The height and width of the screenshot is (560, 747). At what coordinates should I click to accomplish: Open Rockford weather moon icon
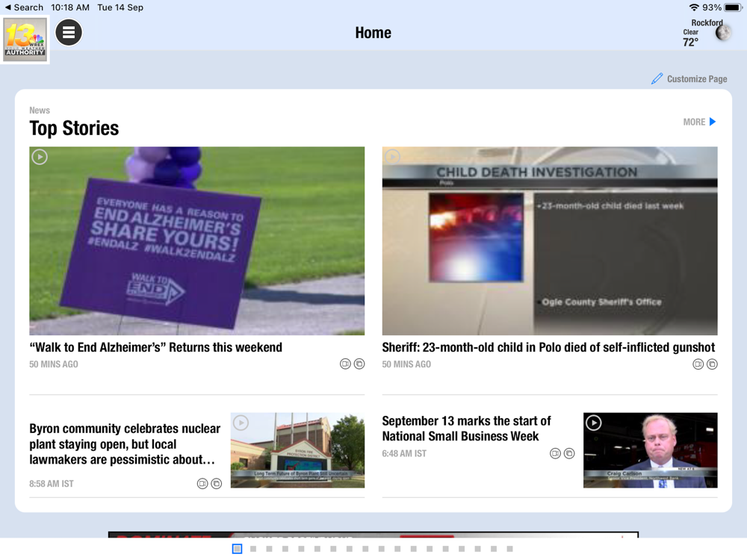pos(723,33)
